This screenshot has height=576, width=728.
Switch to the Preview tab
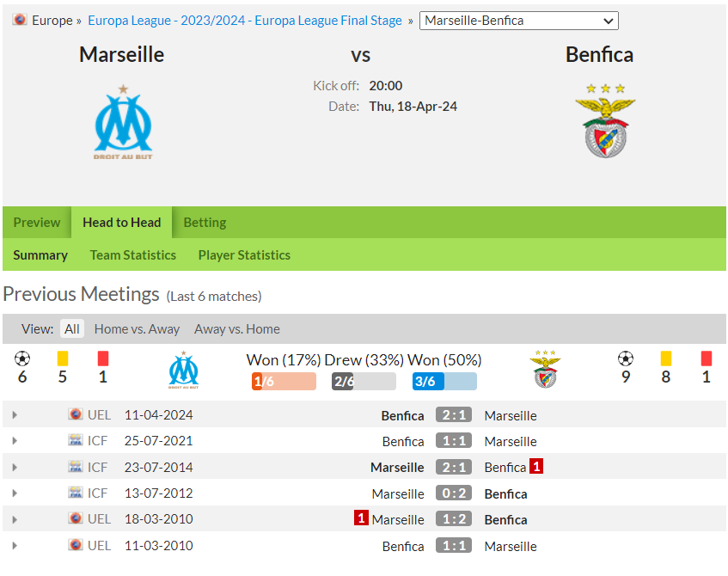click(37, 223)
